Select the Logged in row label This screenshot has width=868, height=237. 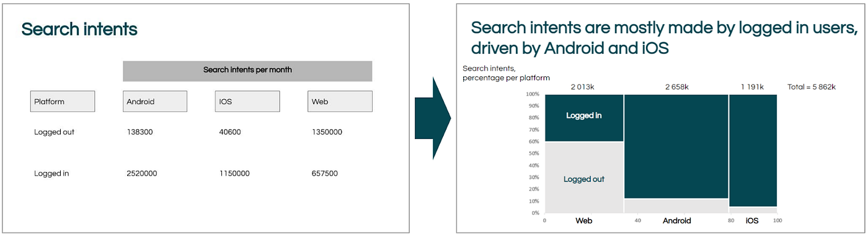point(51,174)
